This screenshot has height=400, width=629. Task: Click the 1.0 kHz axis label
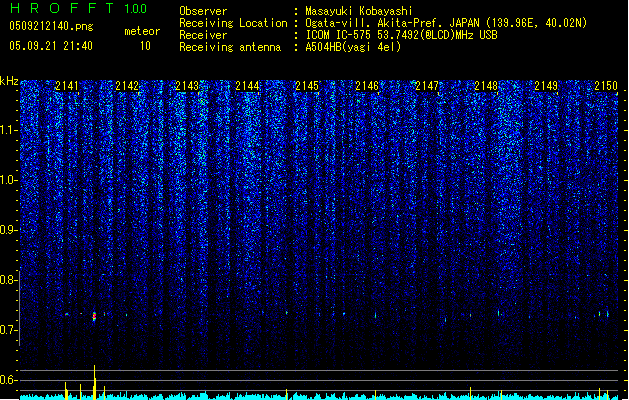(x=9, y=180)
